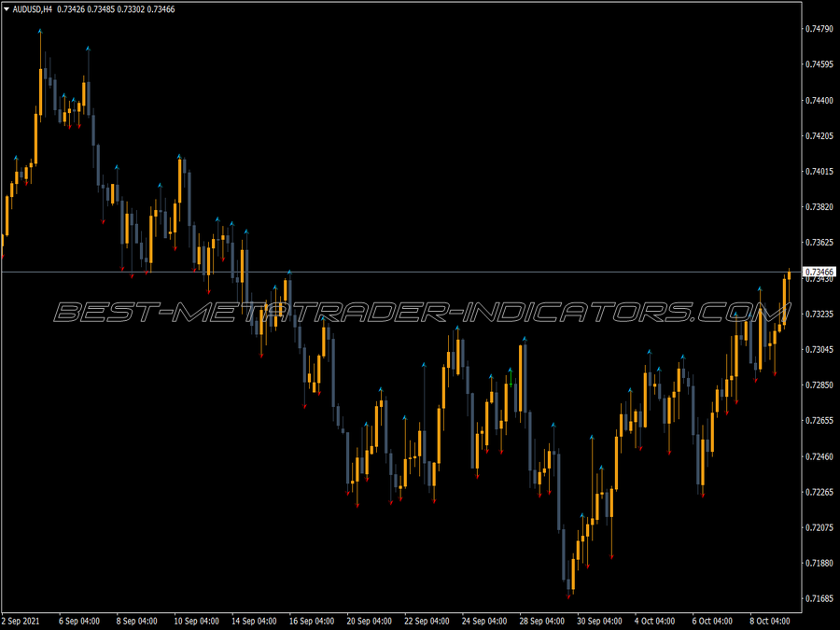The image size is (840, 630).
Task: Click the 24 Sep 04:00 time label
Action: (x=484, y=622)
